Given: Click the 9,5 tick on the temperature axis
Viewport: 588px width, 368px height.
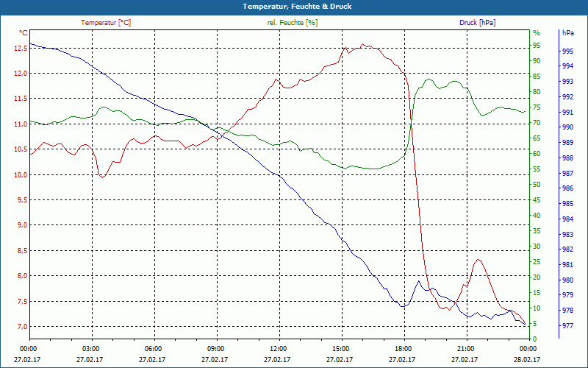Looking at the screenshot, I should point(22,200).
